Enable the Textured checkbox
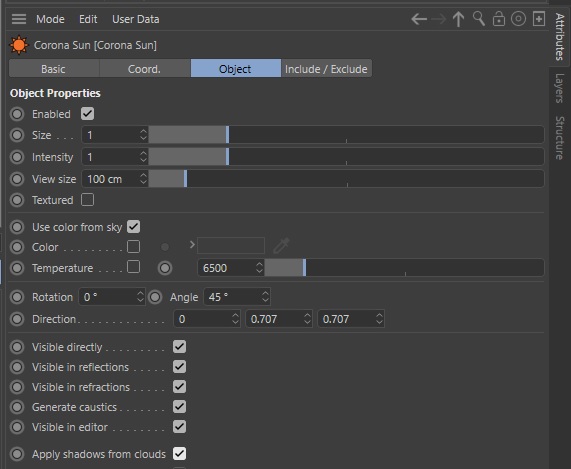Viewport: 571px width, 469px height. [87, 200]
